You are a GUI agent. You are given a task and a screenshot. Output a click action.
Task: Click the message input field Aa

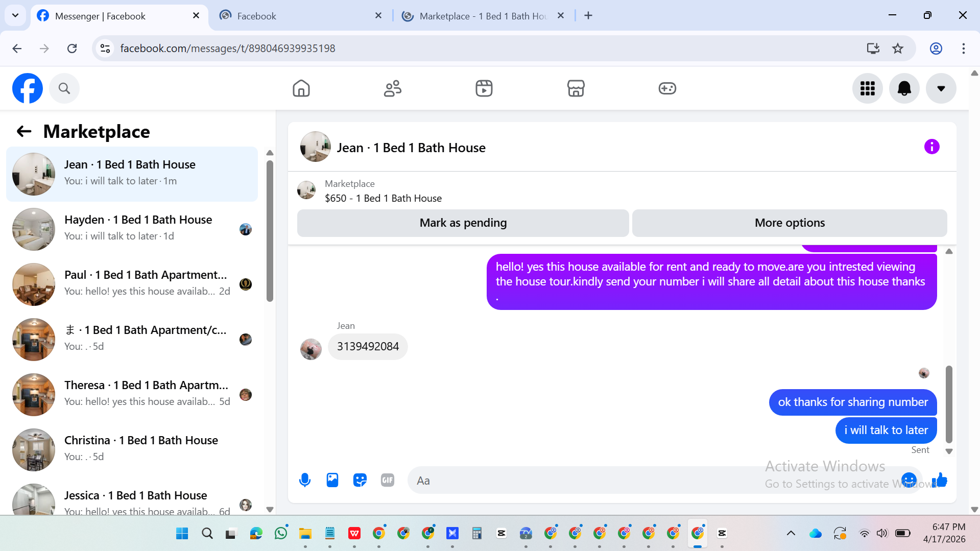click(665, 480)
